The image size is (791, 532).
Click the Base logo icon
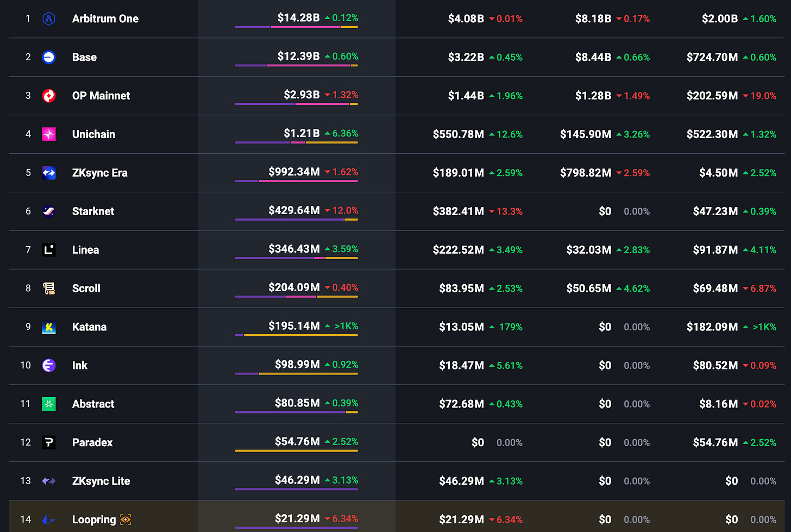[x=49, y=57]
